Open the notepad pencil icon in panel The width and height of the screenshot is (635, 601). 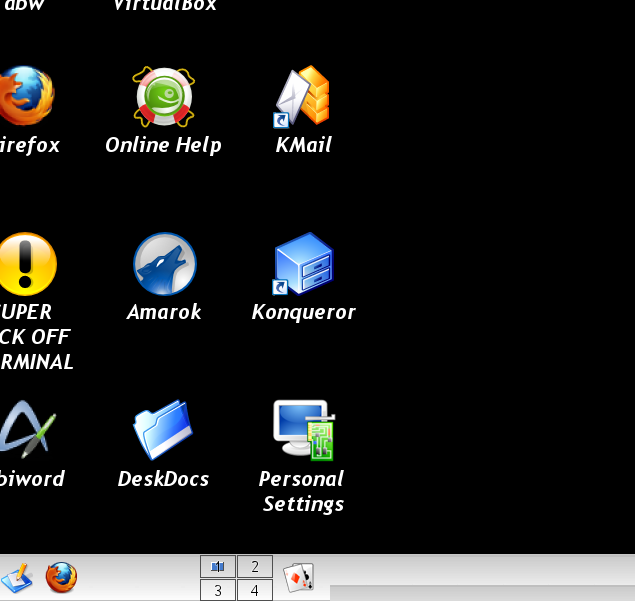(x=17, y=578)
